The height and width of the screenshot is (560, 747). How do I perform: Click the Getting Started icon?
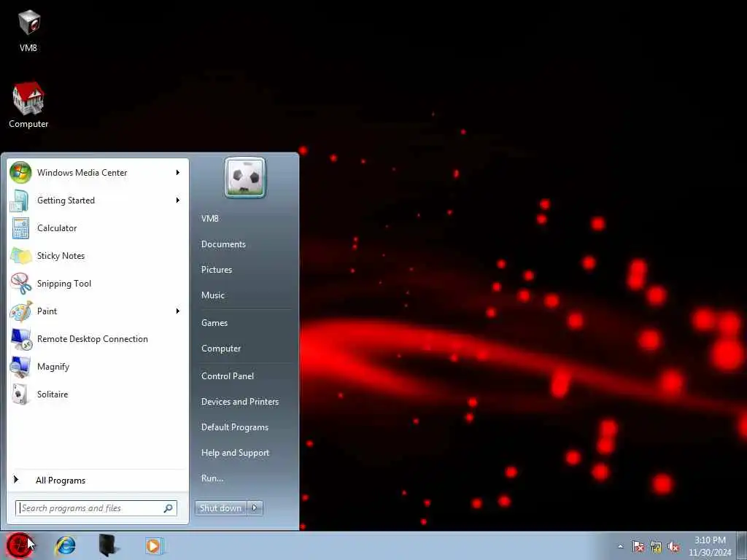[20, 201]
